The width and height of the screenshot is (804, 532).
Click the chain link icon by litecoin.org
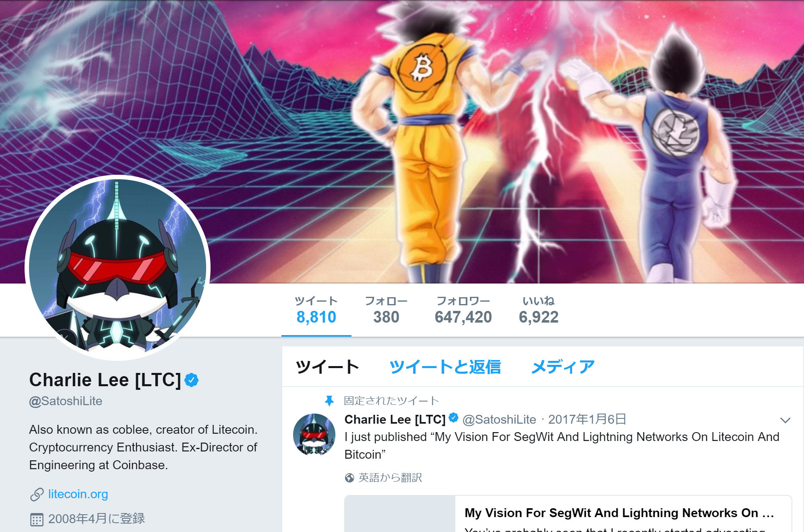(x=37, y=494)
